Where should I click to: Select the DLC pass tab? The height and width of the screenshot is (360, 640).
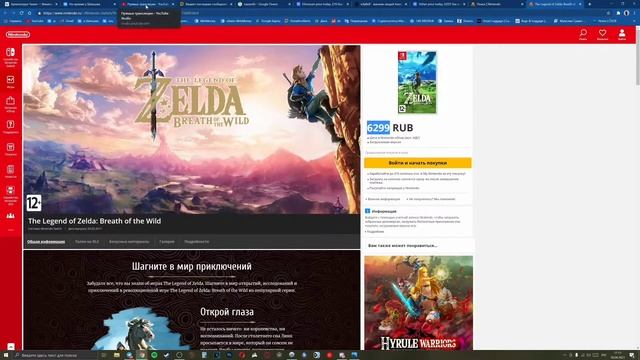point(87,242)
